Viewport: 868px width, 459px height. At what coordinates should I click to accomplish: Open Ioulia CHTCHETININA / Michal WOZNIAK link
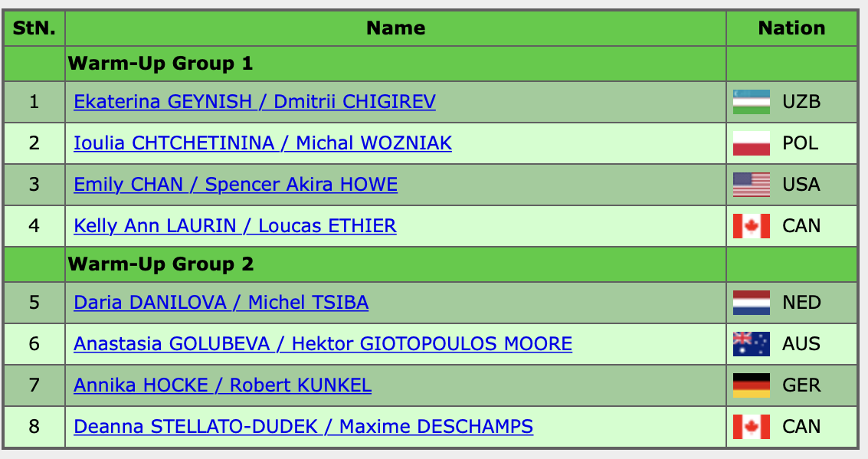263,143
